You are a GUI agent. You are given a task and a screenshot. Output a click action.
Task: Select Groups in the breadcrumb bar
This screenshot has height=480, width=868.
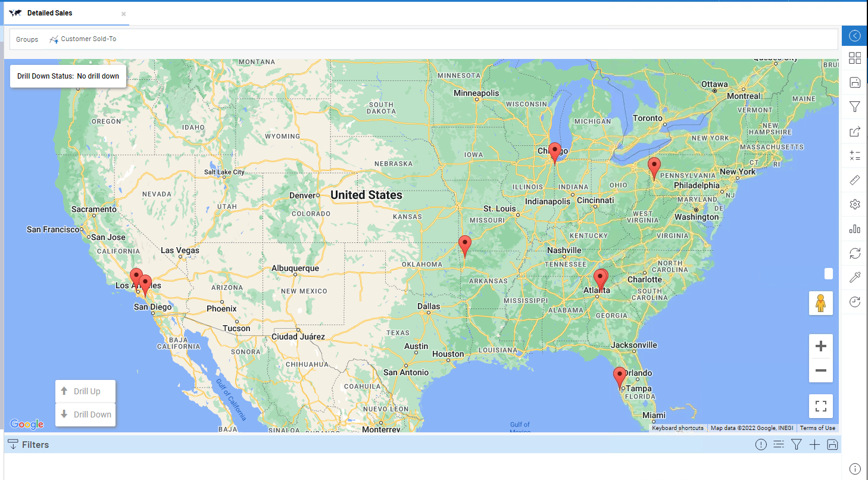[x=27, y=39]
